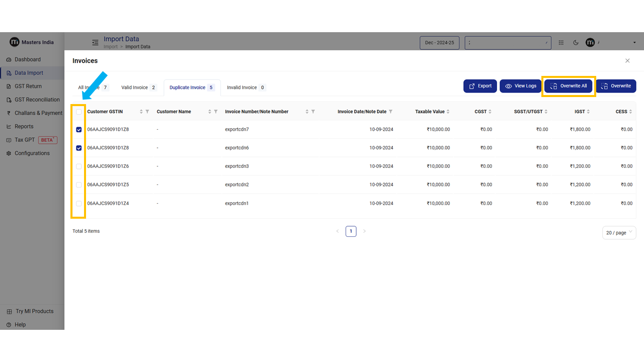The height and width of the screenshot is (362, 644).
Task: Open the Dec - 2024-25 period selector
Action: [439, 43]
